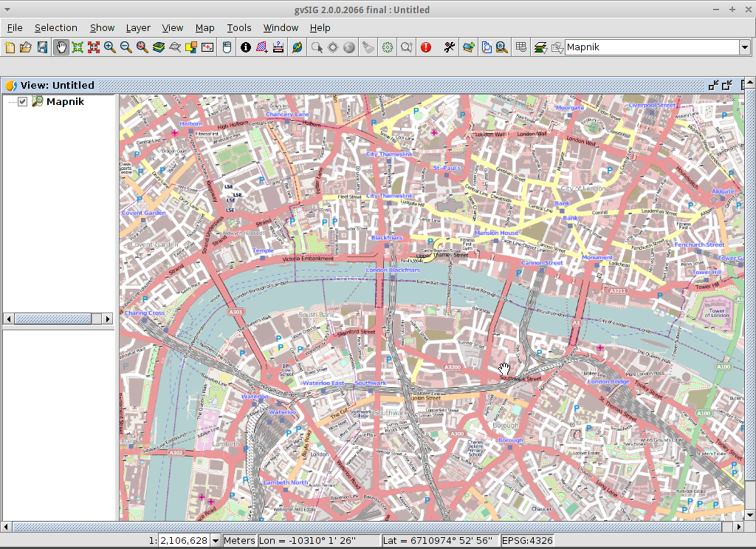Open the Show menu
Image resolution: width=756 pixels, height=549 pixels.
[x=102, y=28]
